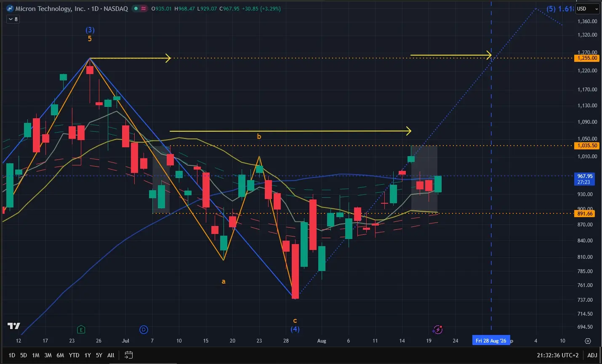The image size is (602, 364).
Task: Click the Fri 28 Aug '26 date label
Action: pyautogui.click(x=491, y=340)
